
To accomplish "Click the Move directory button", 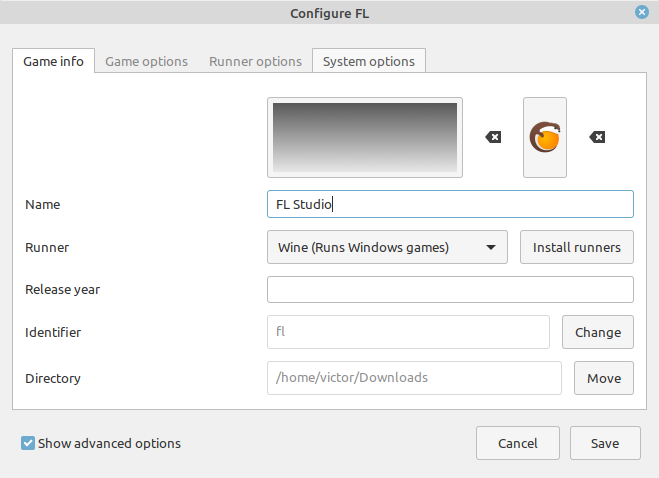I will pos(604,378).
